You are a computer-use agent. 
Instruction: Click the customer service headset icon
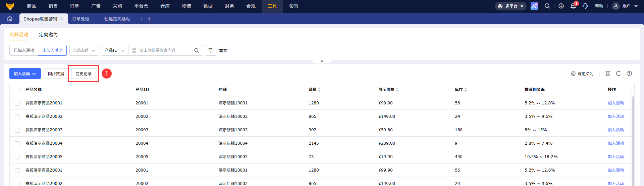click(x=585, y=6)
